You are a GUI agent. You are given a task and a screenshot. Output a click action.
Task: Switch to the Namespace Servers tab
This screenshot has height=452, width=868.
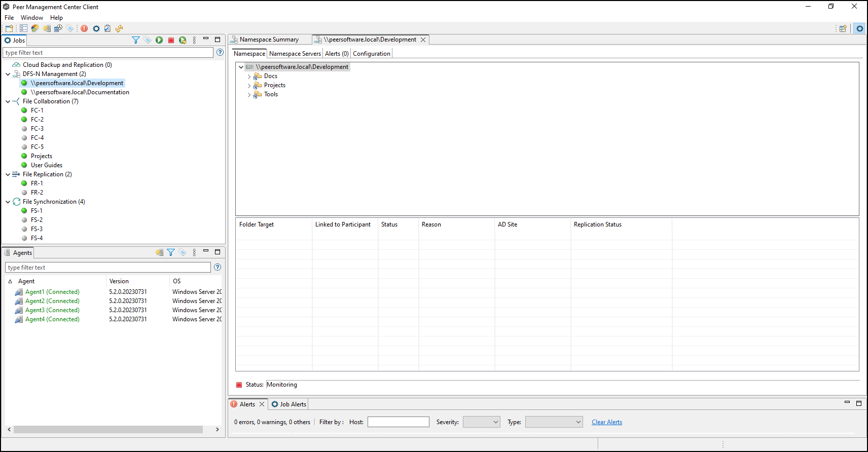[295, 54]
